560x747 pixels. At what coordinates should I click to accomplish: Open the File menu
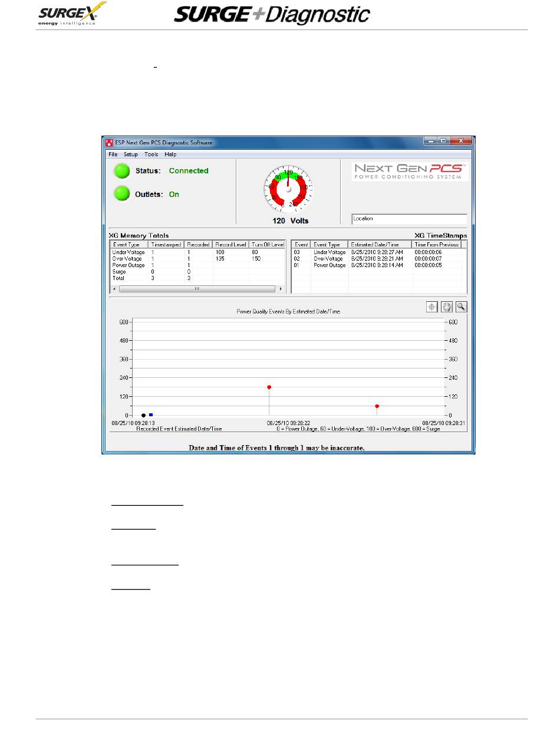[x=113, y=154]
